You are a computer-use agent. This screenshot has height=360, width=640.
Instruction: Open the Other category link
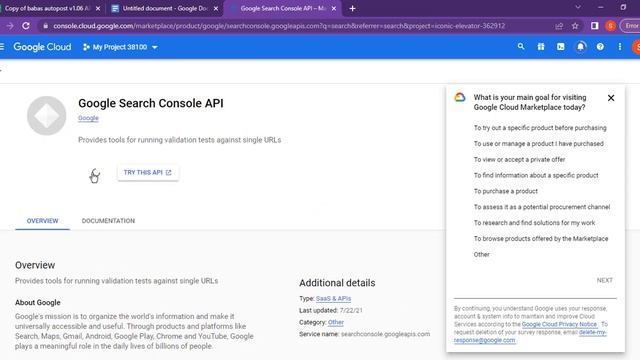pos(336,322)
